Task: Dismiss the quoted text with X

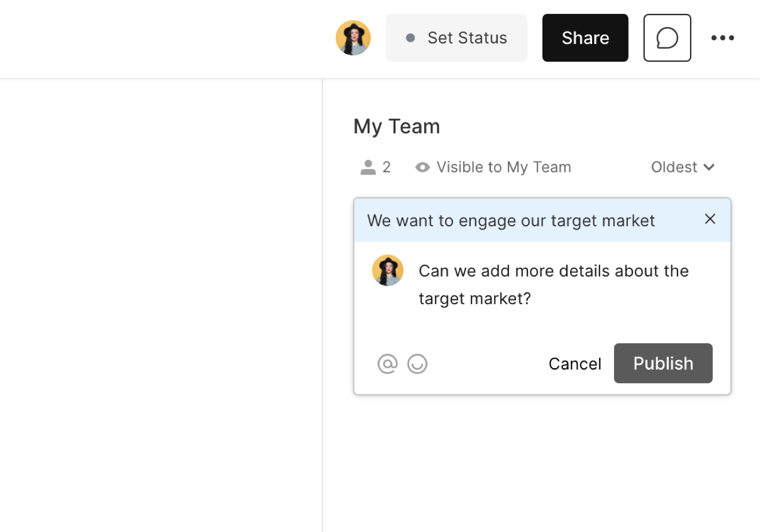Action: 710,219
